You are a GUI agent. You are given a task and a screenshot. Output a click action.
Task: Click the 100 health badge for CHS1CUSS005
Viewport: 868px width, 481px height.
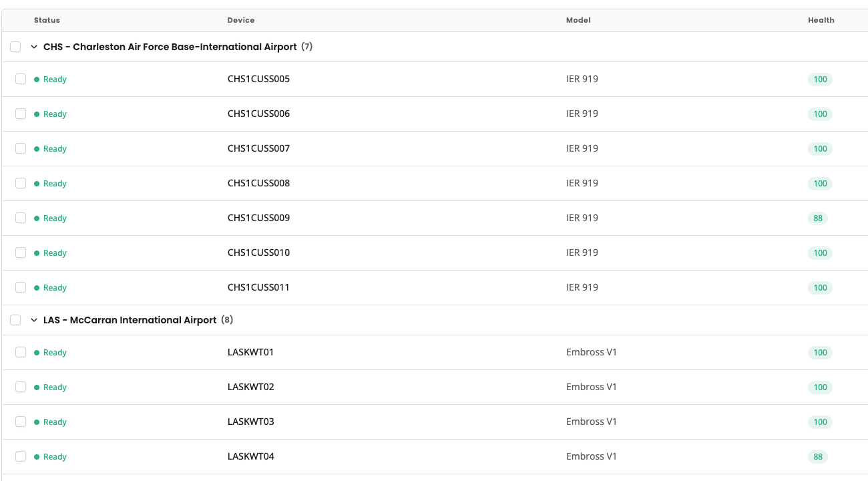point(820,79)
